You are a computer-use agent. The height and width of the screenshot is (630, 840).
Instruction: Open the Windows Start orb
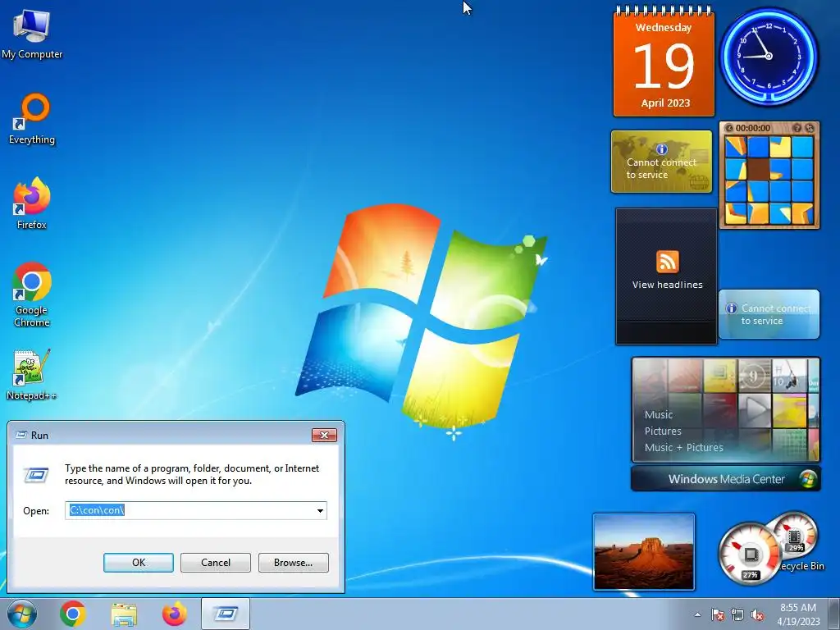22,614
